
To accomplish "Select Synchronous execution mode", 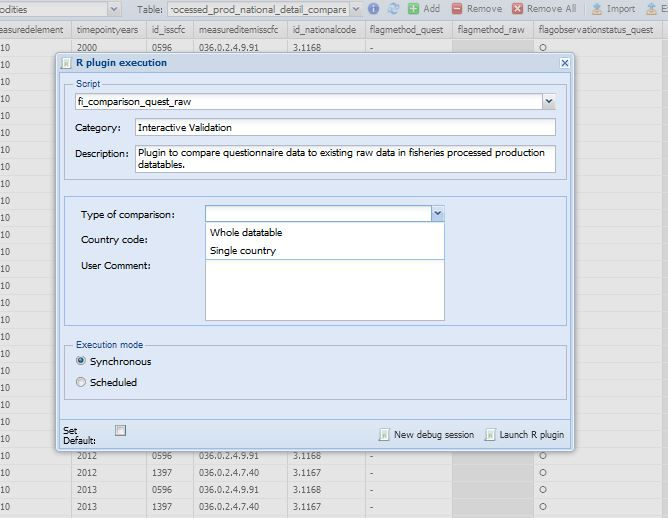I will tap(81, 361).
